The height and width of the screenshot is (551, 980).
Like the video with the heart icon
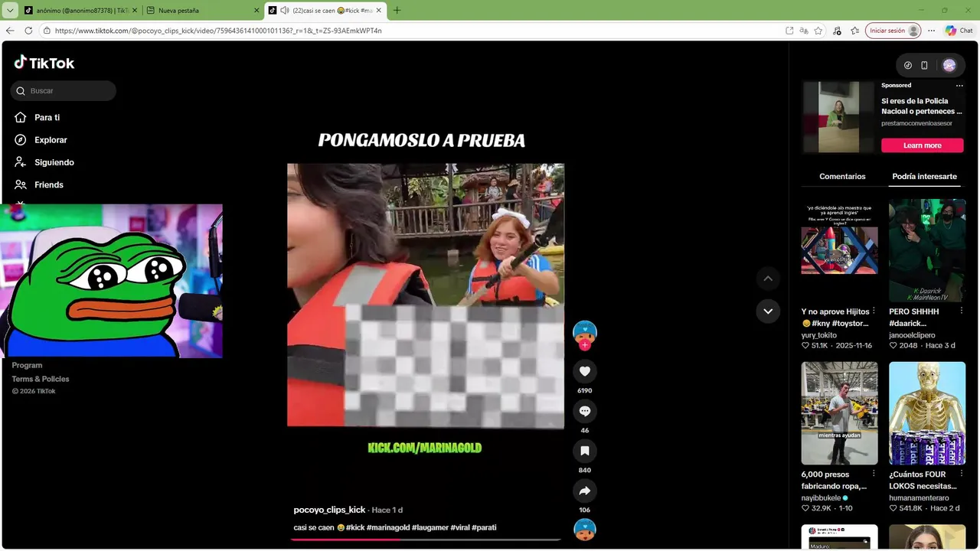click(585, 371)
